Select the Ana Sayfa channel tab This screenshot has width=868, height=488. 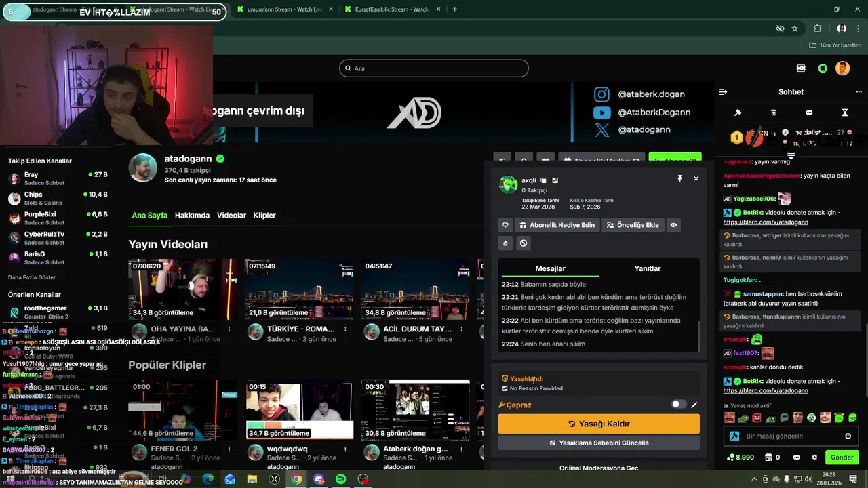(x=149, y=216)
